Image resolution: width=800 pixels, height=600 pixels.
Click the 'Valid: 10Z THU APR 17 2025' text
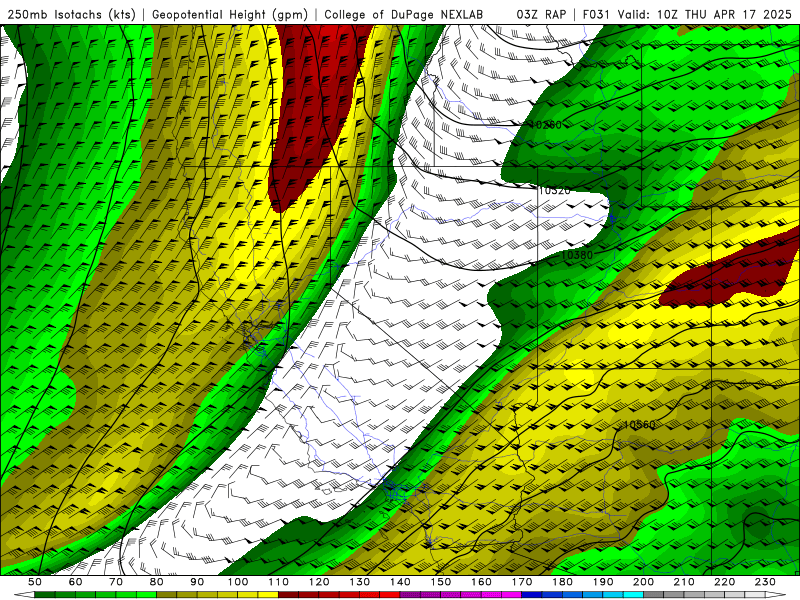pos(705,15)
